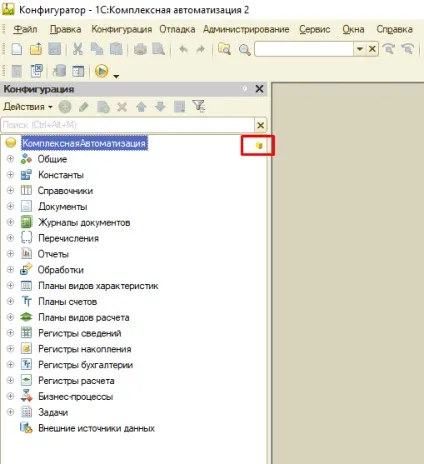Click the move up arrow icon
The height and width of the screenshot is (464, 424).
(x=141, y=107)
